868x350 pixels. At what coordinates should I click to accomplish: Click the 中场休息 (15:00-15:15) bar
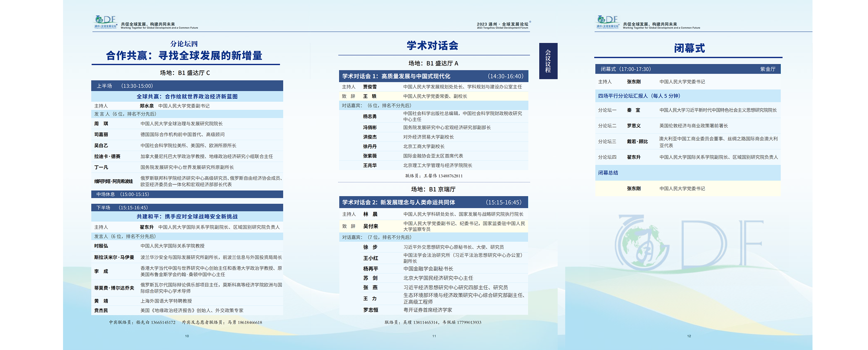pyautogui.click(x=187, y=194)
